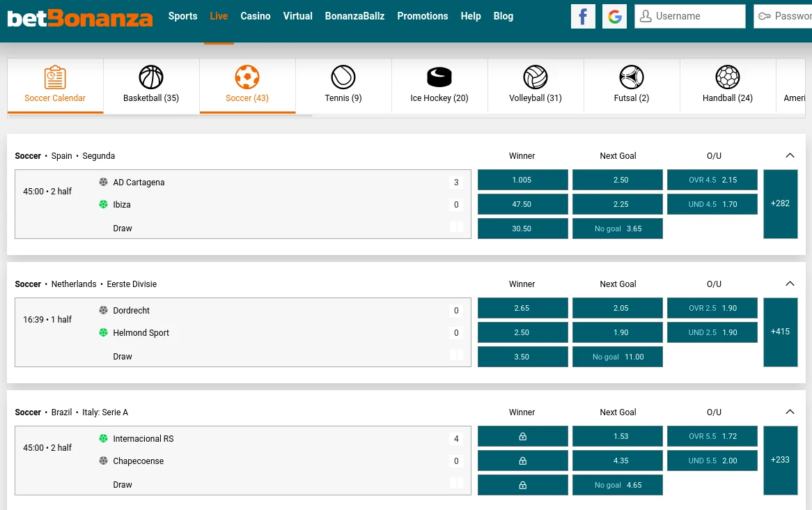812x510 pixels.
Task: Select the Handball sport icon
Action: 728,77
